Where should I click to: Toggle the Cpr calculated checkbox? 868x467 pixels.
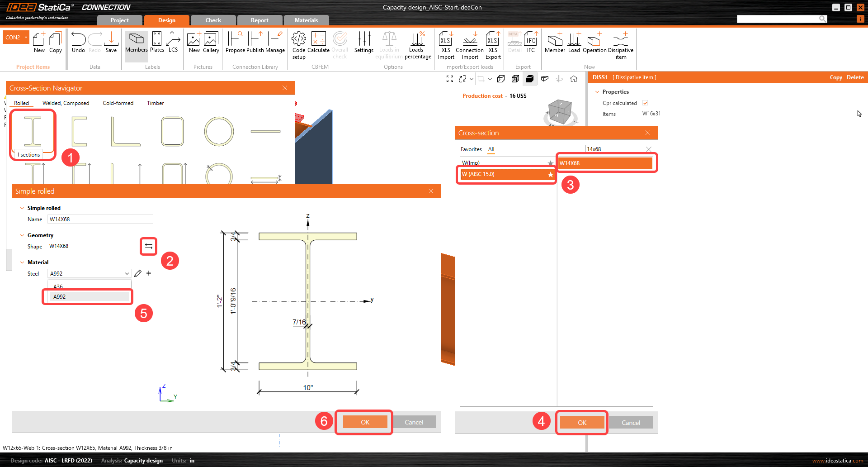[x=645, y=103]
